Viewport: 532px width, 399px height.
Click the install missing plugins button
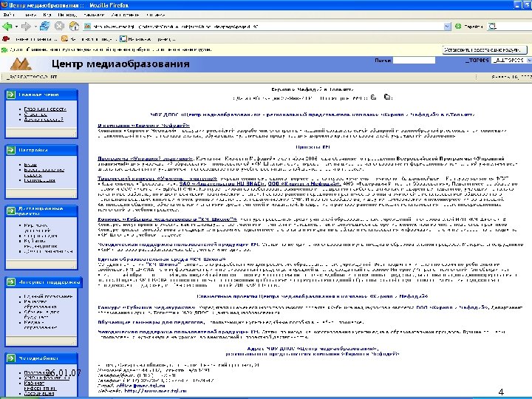pyautogui.click(x=485, y=50)
